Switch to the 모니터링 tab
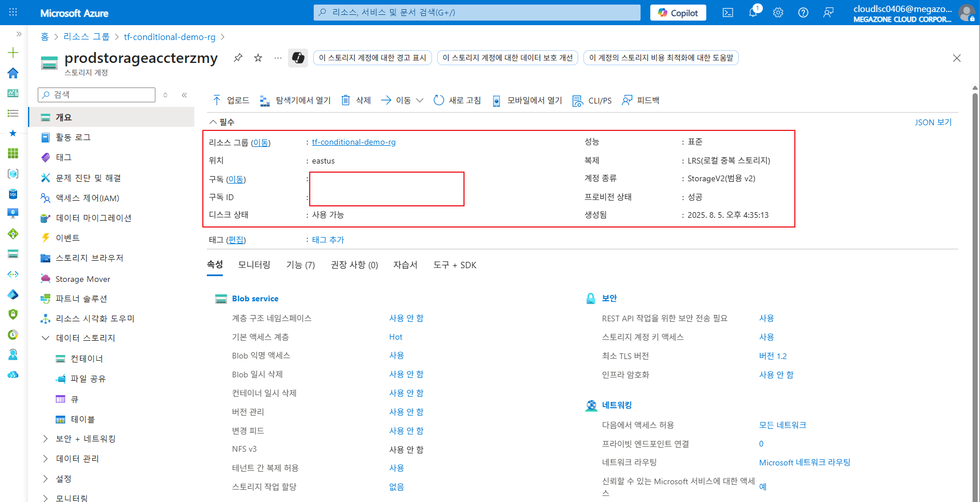This screenshot has height=502, width=980. 254,265
